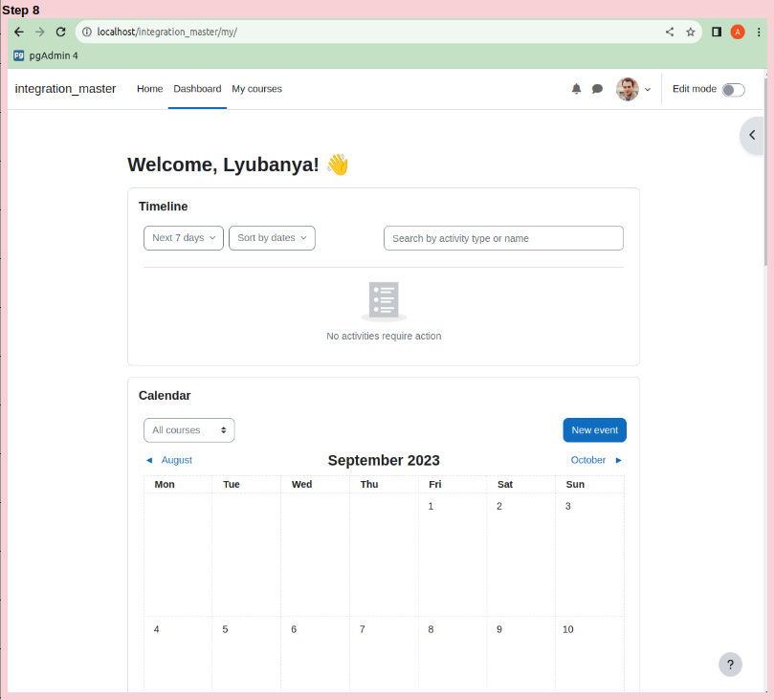Open the block drawer arrow
The height and width of the screenshot is (700, 774).
752,135
